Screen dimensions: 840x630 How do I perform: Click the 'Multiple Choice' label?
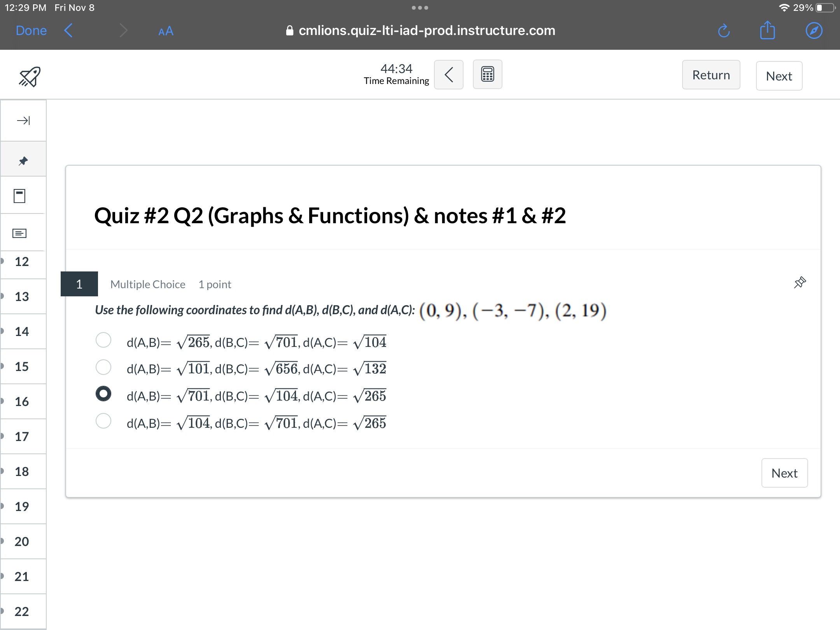(148, 285)
